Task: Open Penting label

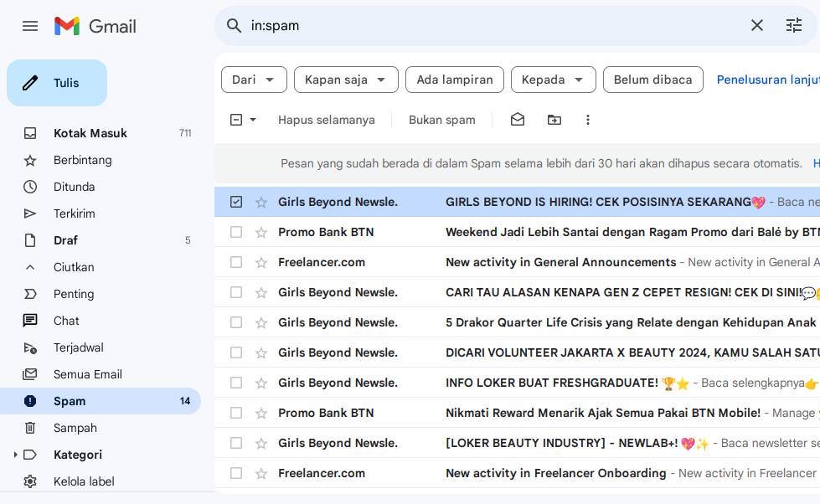Action: click(x=101, y=294)
